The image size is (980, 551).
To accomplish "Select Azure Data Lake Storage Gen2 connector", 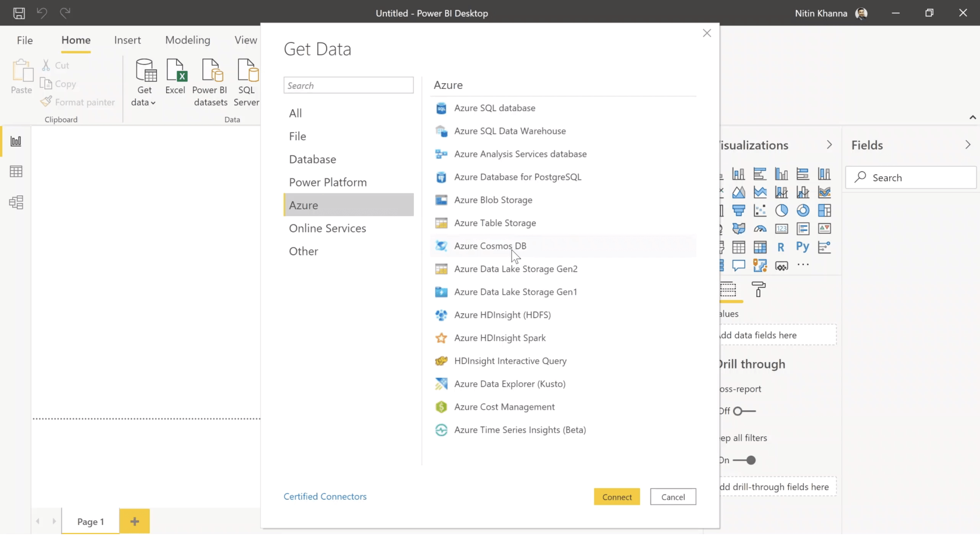I will click(563, 269).
